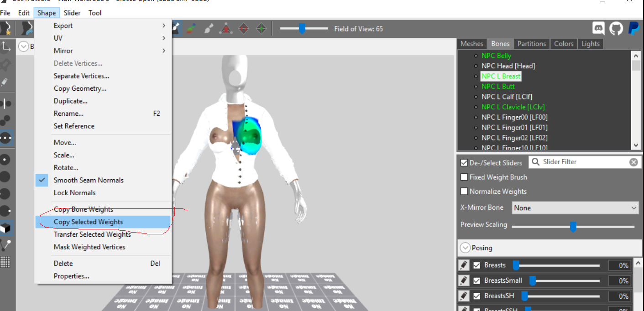Toggle the De-/Select Sliders checkbox

click(x=464, y=163)
